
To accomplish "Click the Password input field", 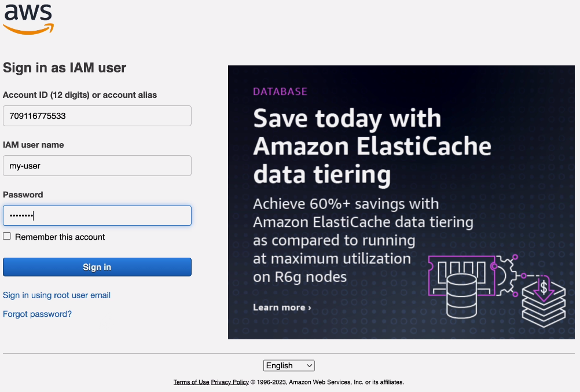I will click(x=97, y=215).
